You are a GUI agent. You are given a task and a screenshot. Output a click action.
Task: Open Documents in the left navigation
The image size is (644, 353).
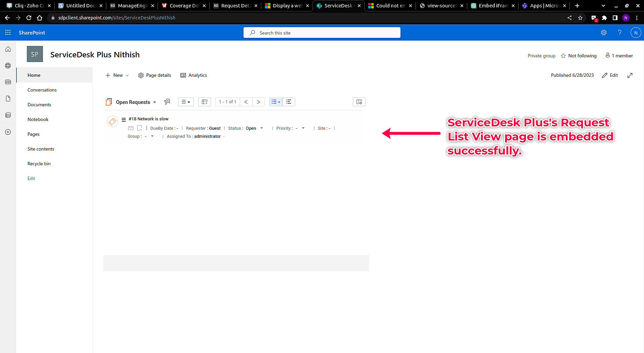39,105
